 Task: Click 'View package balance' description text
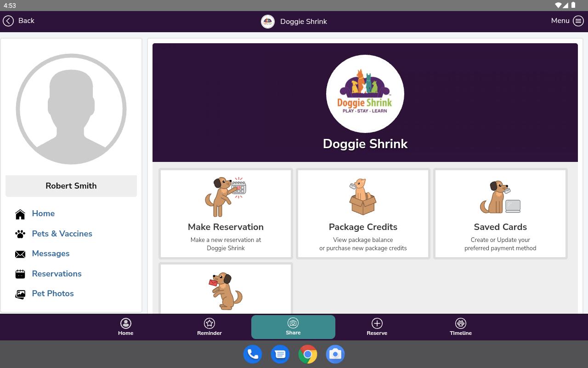pyautogui.click(x=363, y=240)
